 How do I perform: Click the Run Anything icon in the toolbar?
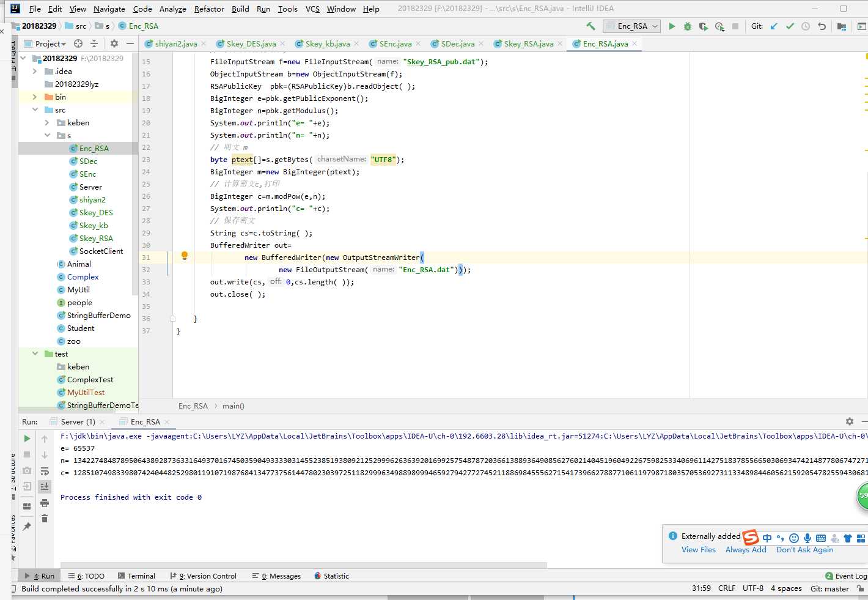(x=861, y=26)
